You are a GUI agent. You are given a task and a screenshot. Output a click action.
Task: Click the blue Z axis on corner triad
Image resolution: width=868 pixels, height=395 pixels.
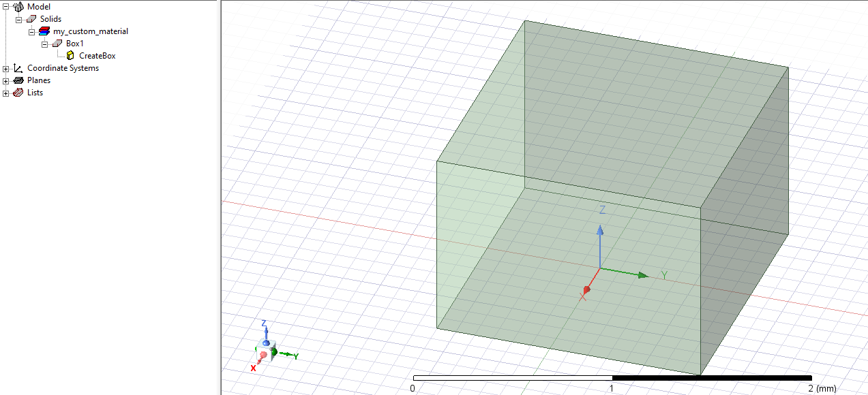(265, 332)
